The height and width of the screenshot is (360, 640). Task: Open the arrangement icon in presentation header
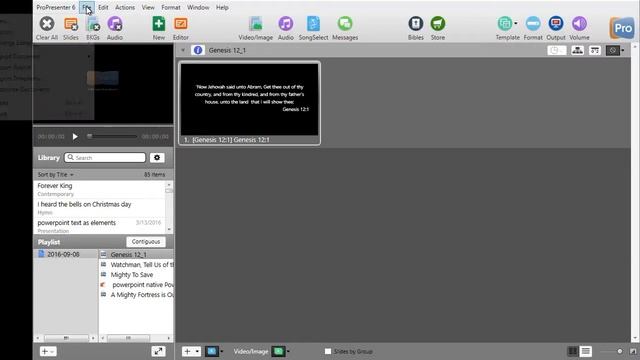(577, 50)
